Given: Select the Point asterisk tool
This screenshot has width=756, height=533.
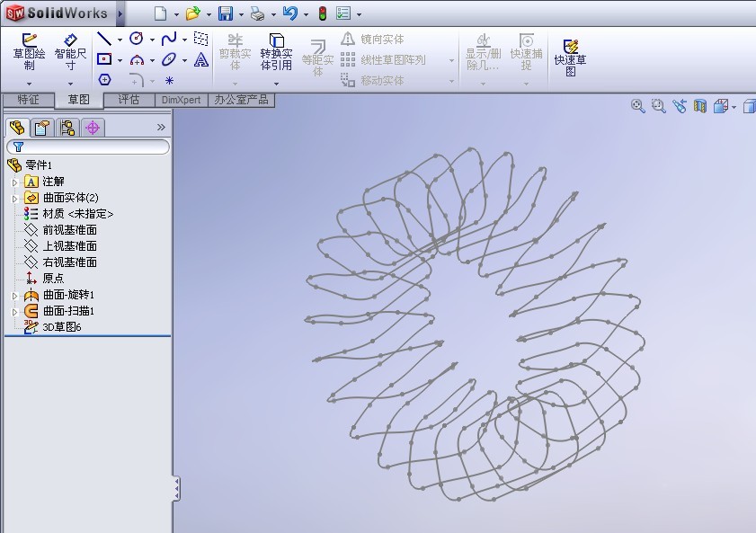Looking at the screenshot, I should [169, 81].
